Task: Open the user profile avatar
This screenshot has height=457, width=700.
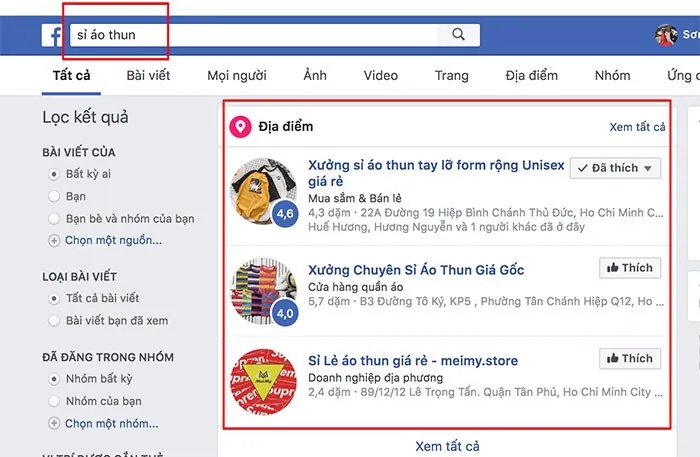Action: [x=666, y=35]
